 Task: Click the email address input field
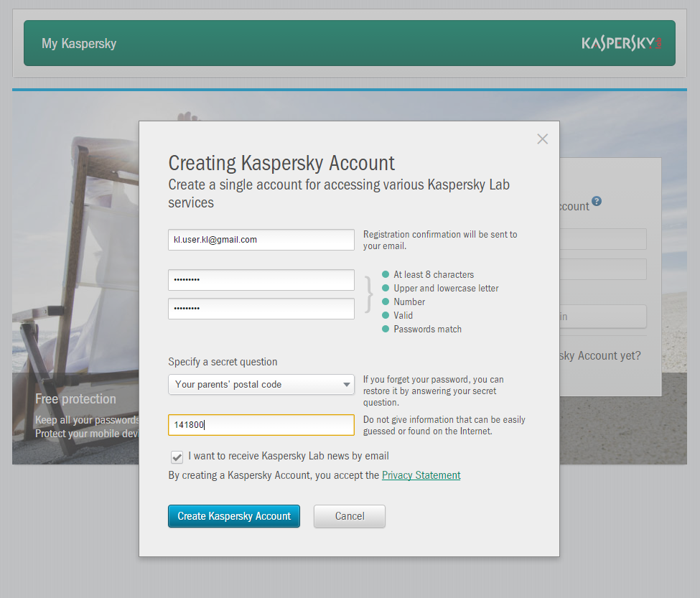coord(261,240)
